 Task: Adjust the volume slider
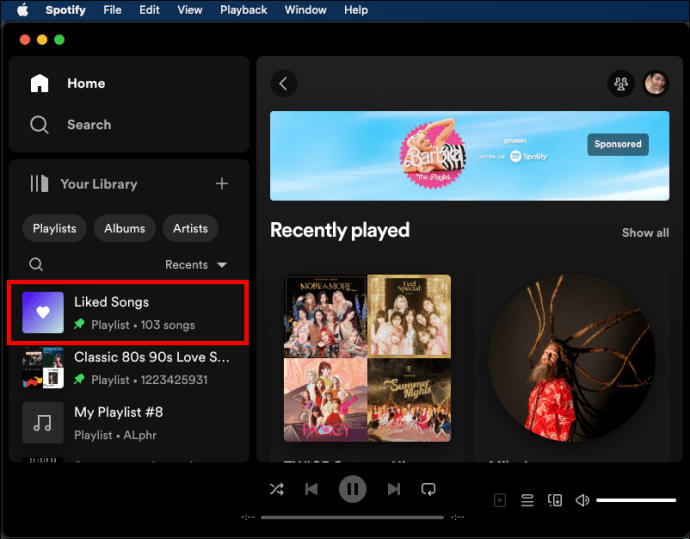(x=636, y=500)
